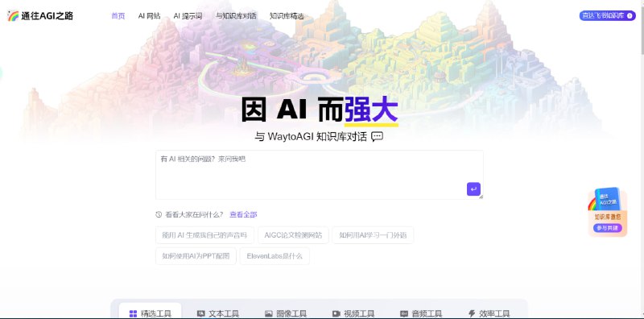Click the chat bubble icon beside 知识库对话 heading

(377, 136)
